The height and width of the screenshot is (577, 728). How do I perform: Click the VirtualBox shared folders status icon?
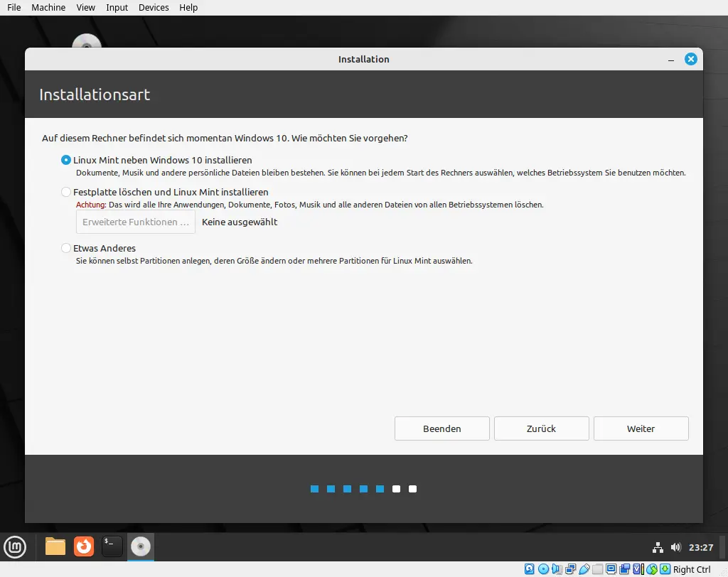pos(597,569)
